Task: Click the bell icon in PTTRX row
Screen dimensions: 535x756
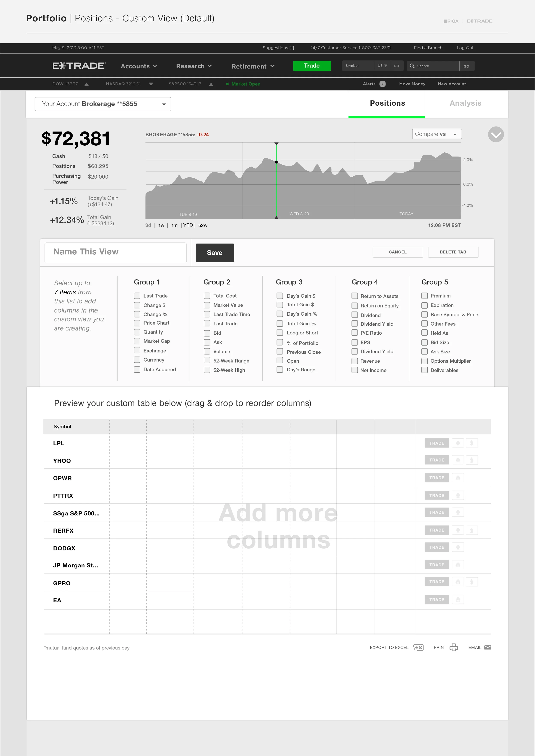Action: click(458, 496)
